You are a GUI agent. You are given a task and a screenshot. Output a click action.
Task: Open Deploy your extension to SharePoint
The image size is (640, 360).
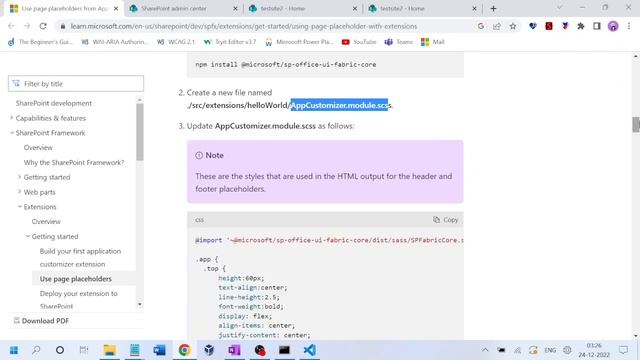point(78,300)
